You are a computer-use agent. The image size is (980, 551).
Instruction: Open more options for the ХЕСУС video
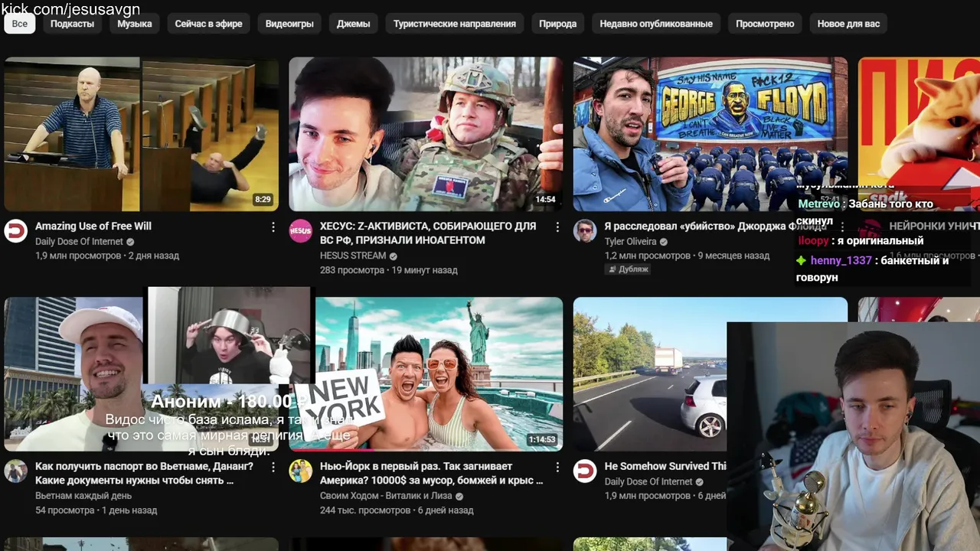557,227
